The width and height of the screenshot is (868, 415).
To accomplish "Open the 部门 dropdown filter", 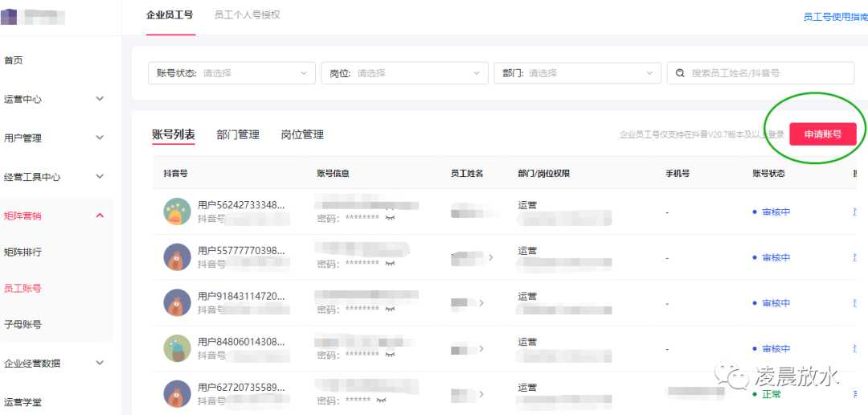I will click(577, 73).
